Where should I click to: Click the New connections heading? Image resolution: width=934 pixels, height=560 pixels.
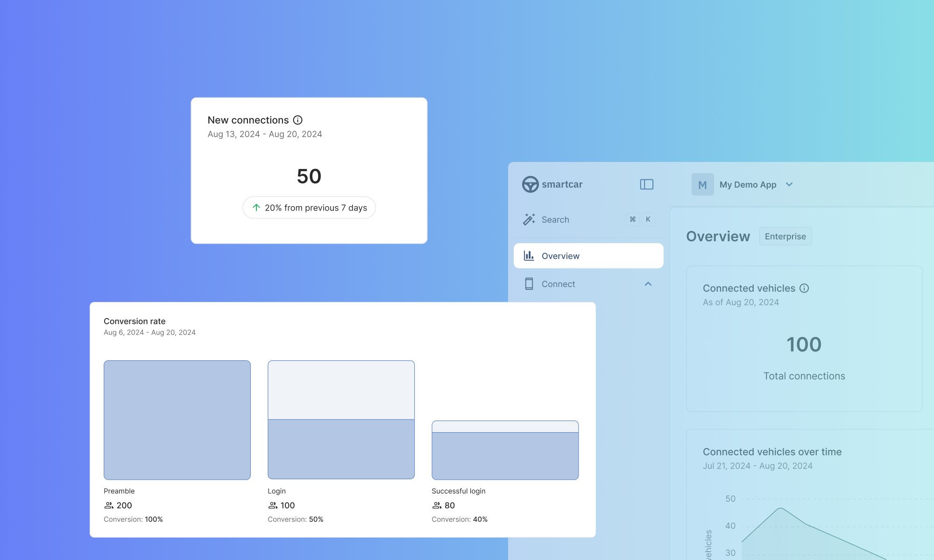248,120
